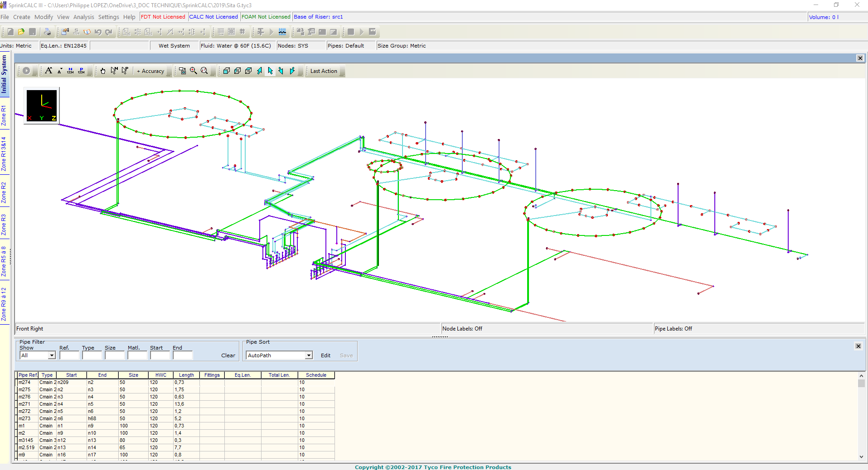Image resolution: width=868 pixels, height=470 pixels.
Task: Click the Ref. filter input box
Action: coord(69,355)
